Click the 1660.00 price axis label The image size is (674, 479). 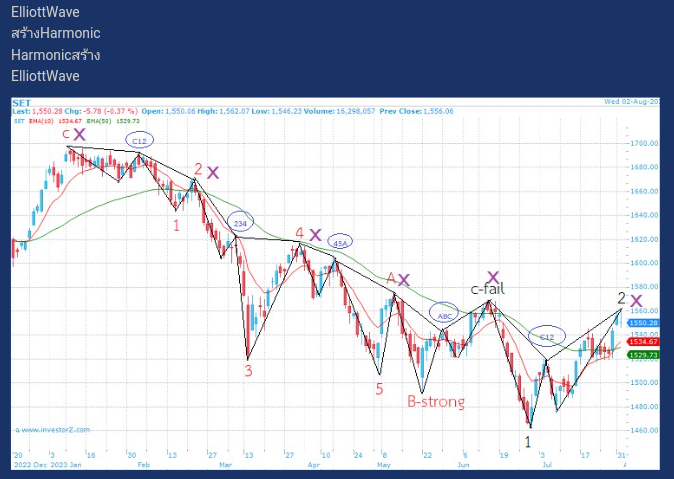point(644,191)
